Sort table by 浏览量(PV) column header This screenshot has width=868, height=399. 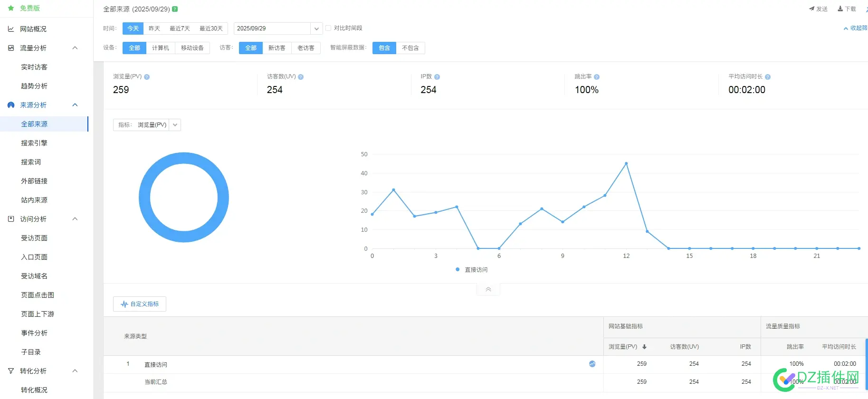tap(627, 347)
